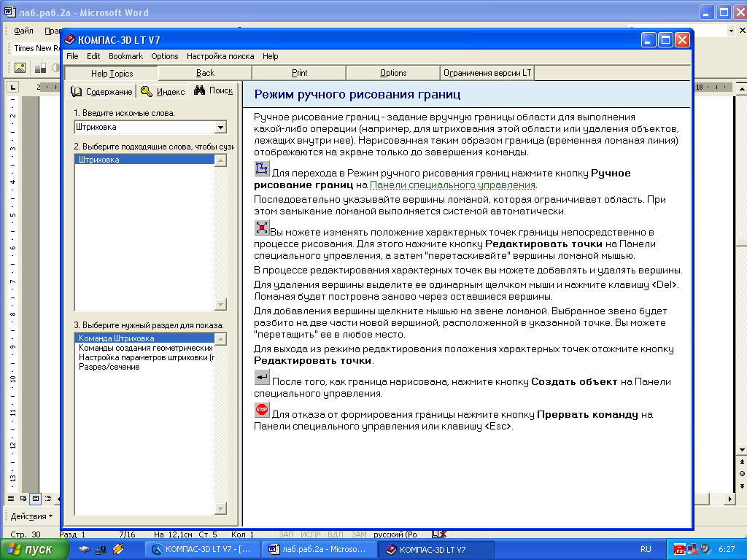This screenshot has width=747, height=560.
Task: Switch to КОМПАС-3D LT V7 - [... taskbar window
Action: click(203, 550)
